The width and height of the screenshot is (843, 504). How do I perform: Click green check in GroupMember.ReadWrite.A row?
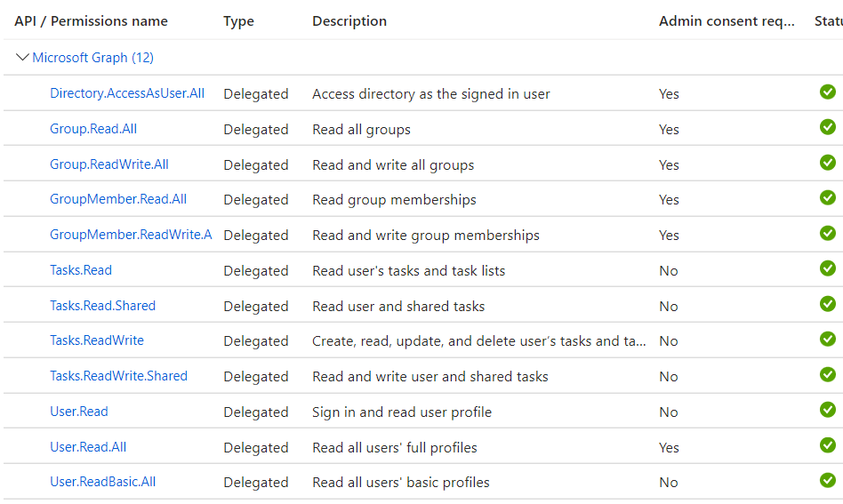[x=827, y=233]
